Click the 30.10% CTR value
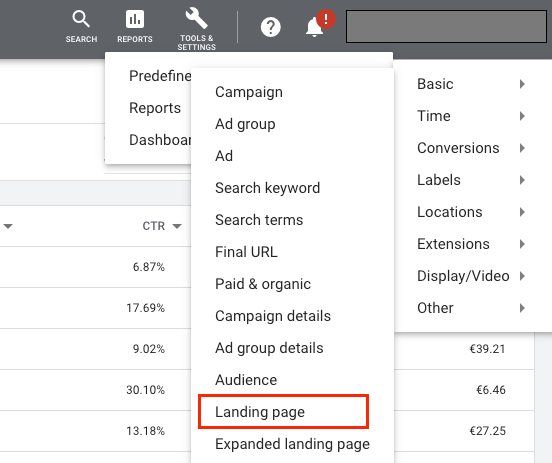Image resolution: width=552 pixels, height=463 pixels. tap(145, 390)
